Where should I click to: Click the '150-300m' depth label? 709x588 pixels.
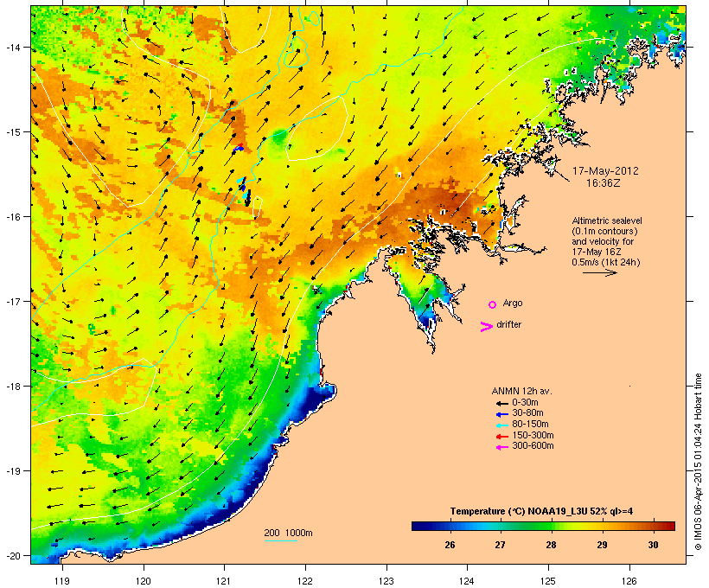[533, 435]
